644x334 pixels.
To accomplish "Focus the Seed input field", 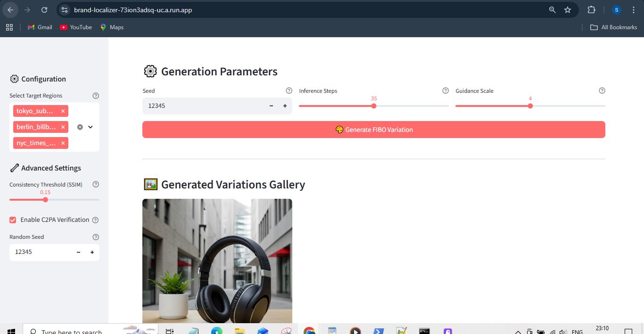I will pos(204,106).
